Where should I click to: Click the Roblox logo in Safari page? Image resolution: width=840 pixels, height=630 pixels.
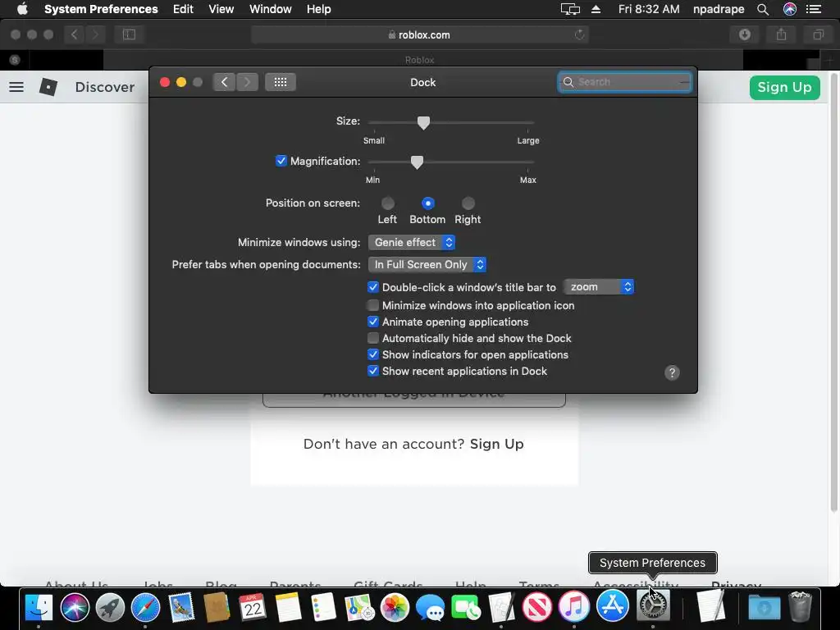(x=48, y=87)
